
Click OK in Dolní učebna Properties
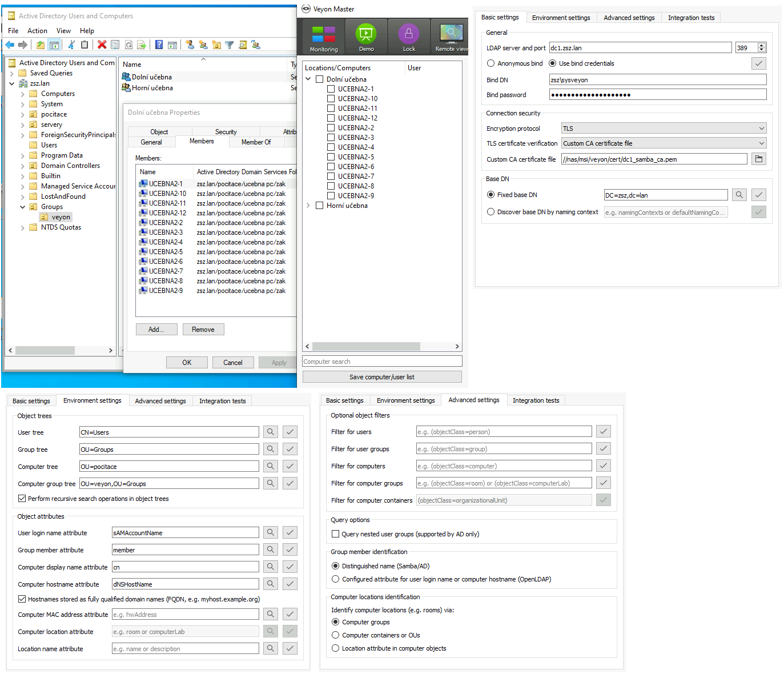(x=187, y=363)
